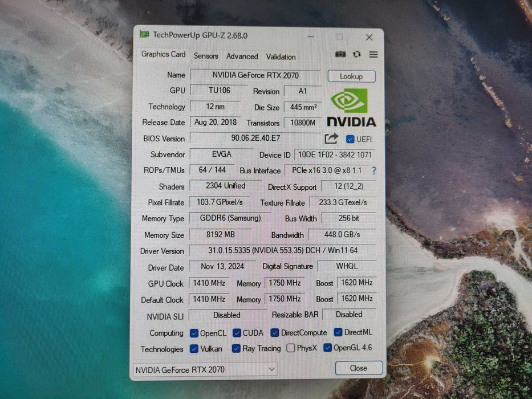532x399 pixels.
Task: Click the window title TechPowerUp GPU-Z 2.68.0
Action: click(200, 35)
